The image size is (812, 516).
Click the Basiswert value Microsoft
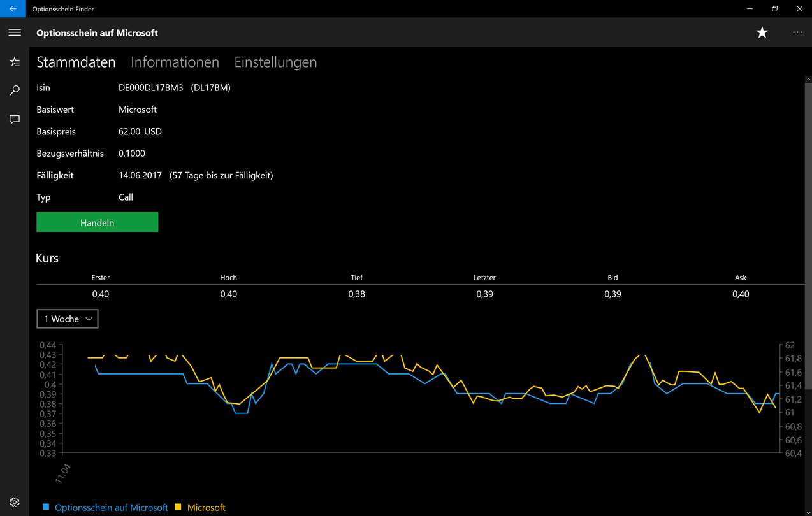(138, 110)
